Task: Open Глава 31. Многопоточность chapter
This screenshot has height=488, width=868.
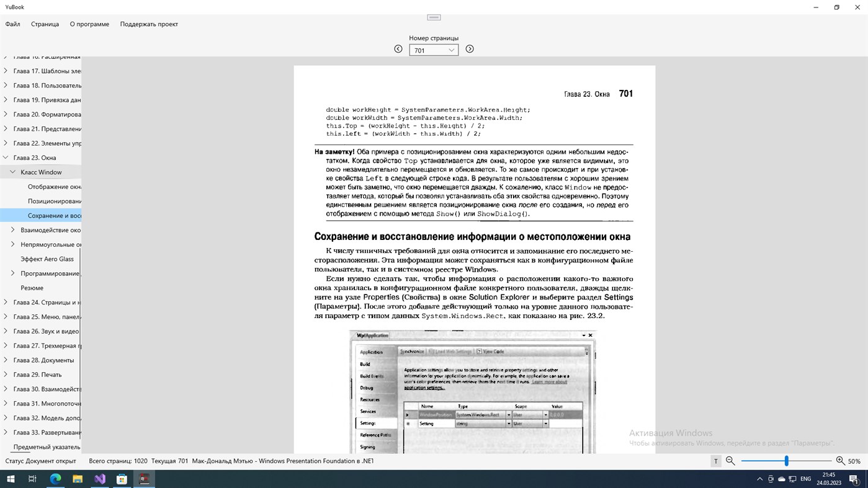Action: point(47,404)
